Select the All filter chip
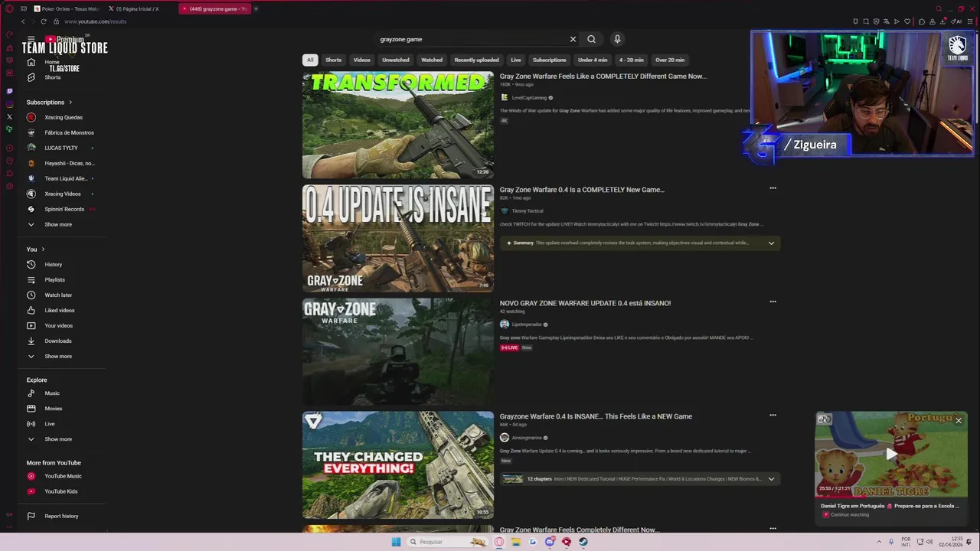This screenshot has width=980, height=551. click(x=310, y=60)
